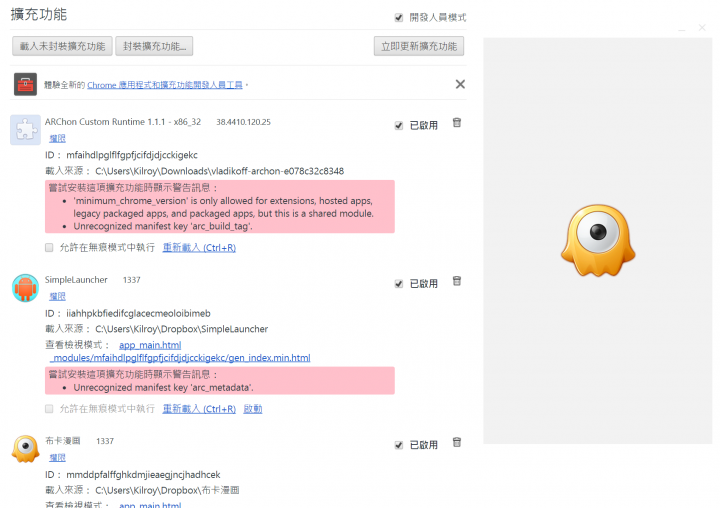720x508 pixels.
Task: Remove 布卡漫画 using its trash icon
Action: coord(457,442)
